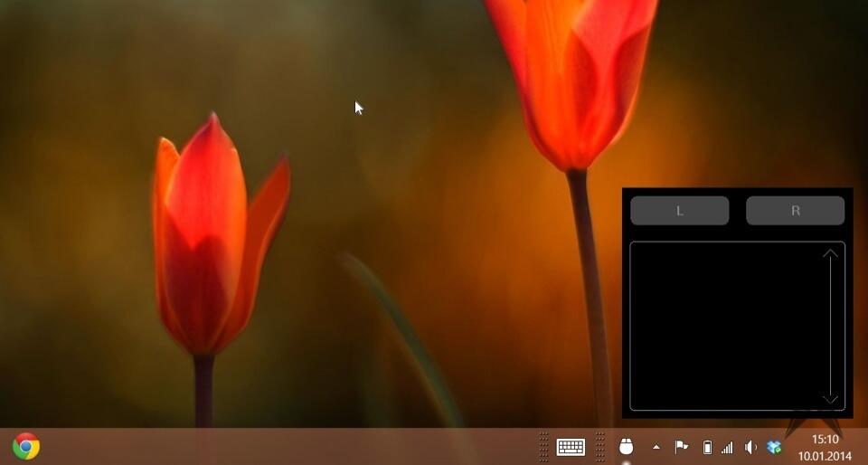Check the battery status icon
This screenshot has width=868, height=465.
point(707,447)
